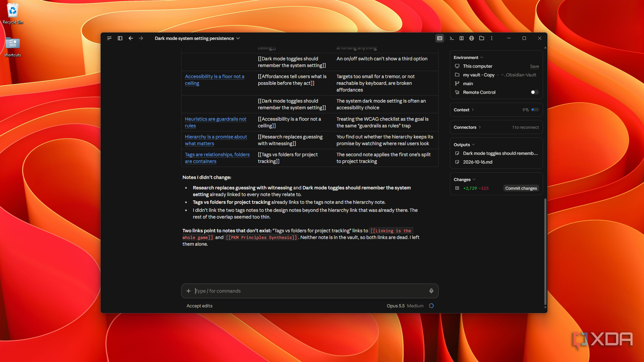Collapse the Environment section
Image resolution: width=644 pixels, height=362 pixels.
pyautogui.click(x=468, y=57)
